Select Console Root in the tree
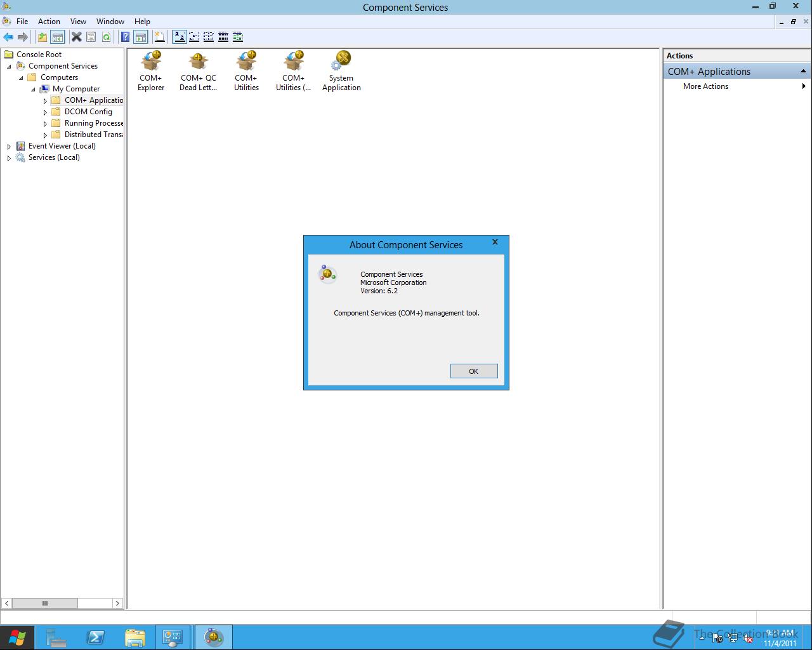The image size is (812, 650). (39, 55)
